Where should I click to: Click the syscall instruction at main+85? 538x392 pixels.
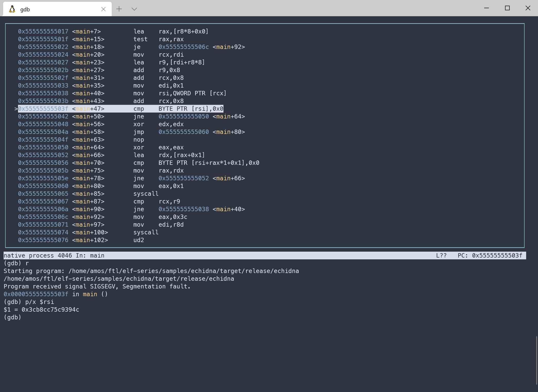[x=146, y=194]
